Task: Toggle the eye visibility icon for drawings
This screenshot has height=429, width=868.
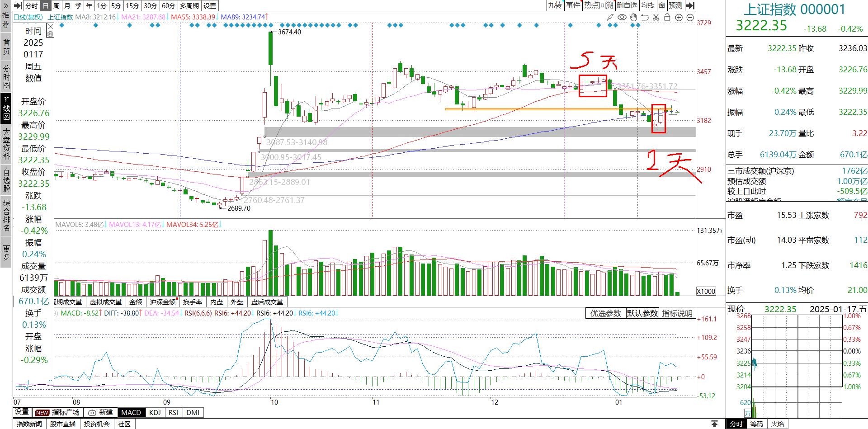Action: pyautogui.click(x=622, y=17)
